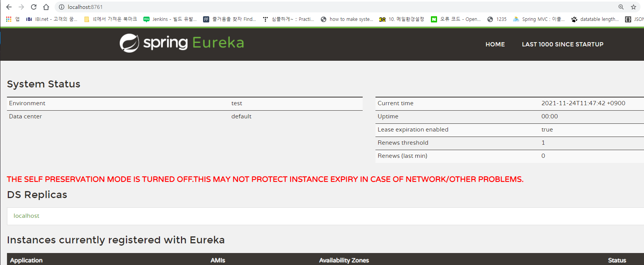Open the Apps grid shortcut in bookmarks bar
Viewport: 644px width, 265px height.
coord(12,19)
